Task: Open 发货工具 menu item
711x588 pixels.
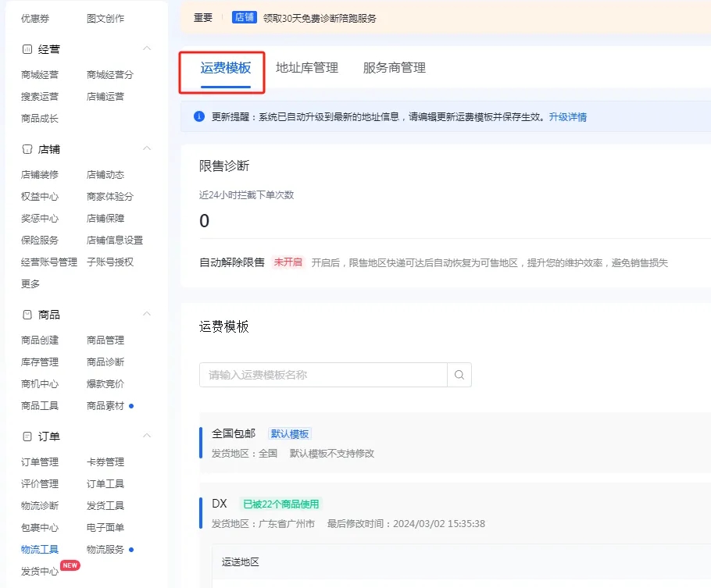Action: 105,505
